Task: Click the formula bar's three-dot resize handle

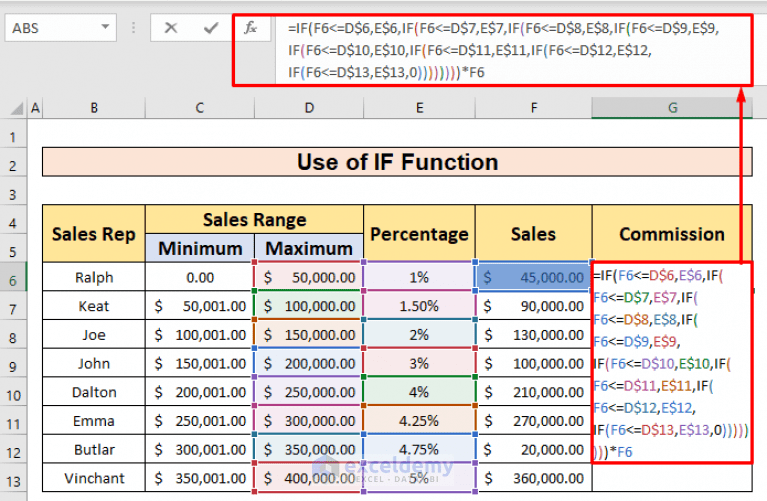Action: pyautogui.click(x=134, y=28)
